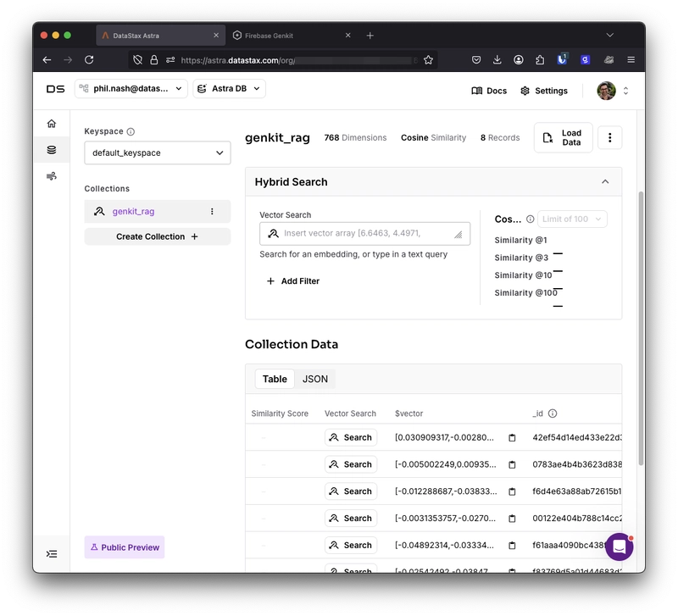Image resolution: width=678 pixels, height=616 pixels.
Task: Focus the vector array input field
Action: (364, 233)
